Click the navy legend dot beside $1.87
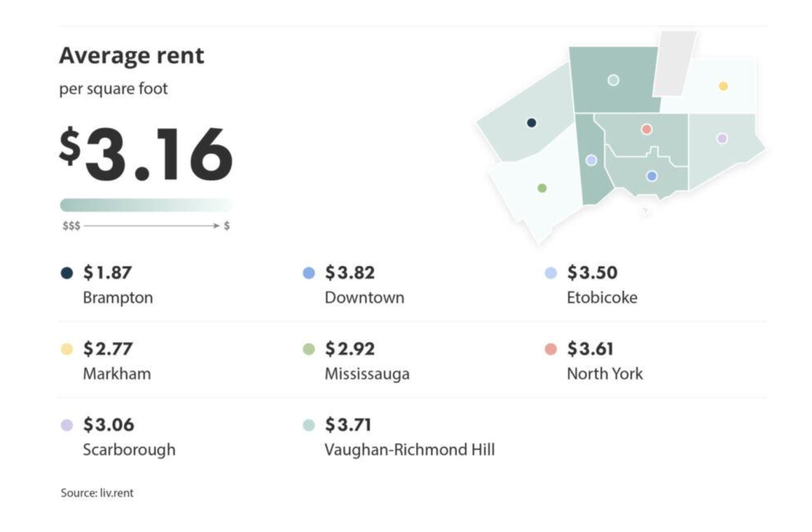The image size is (812, 532). point(67,273)
